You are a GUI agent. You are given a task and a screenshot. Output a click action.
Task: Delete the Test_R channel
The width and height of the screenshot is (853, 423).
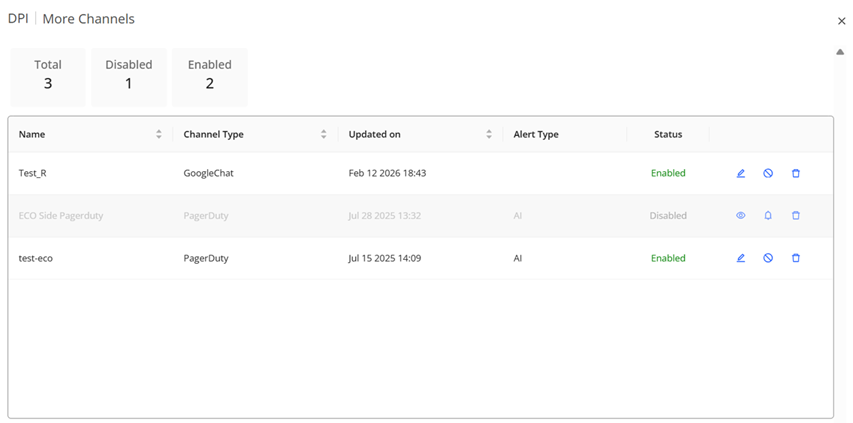(796, 173)
